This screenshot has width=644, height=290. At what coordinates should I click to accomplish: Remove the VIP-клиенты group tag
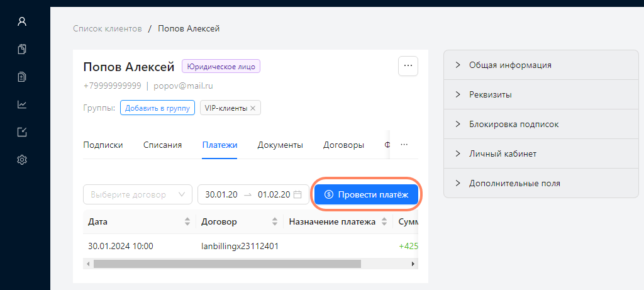pos(253,108)
